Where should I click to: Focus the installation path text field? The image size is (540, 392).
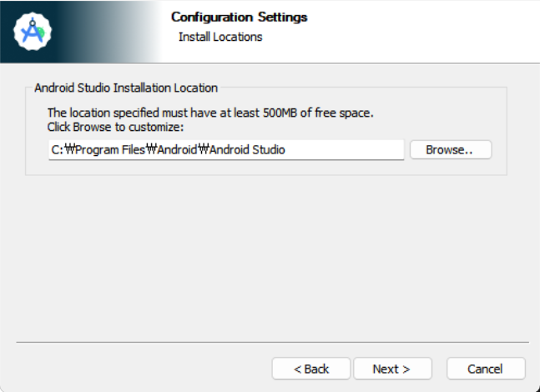click(226, 149)
